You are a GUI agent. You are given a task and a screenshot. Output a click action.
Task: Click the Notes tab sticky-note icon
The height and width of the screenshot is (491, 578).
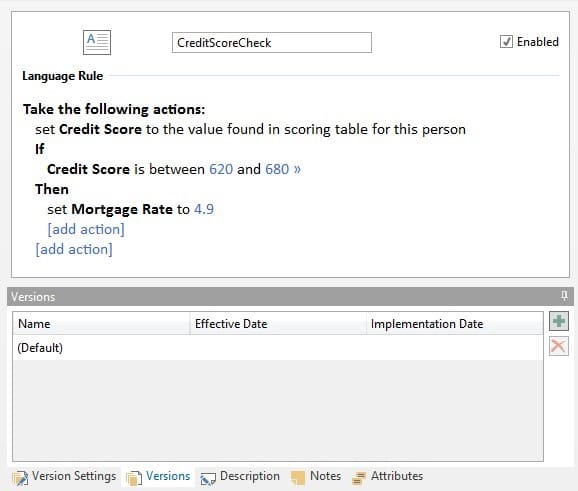click(x=298, y=477)
